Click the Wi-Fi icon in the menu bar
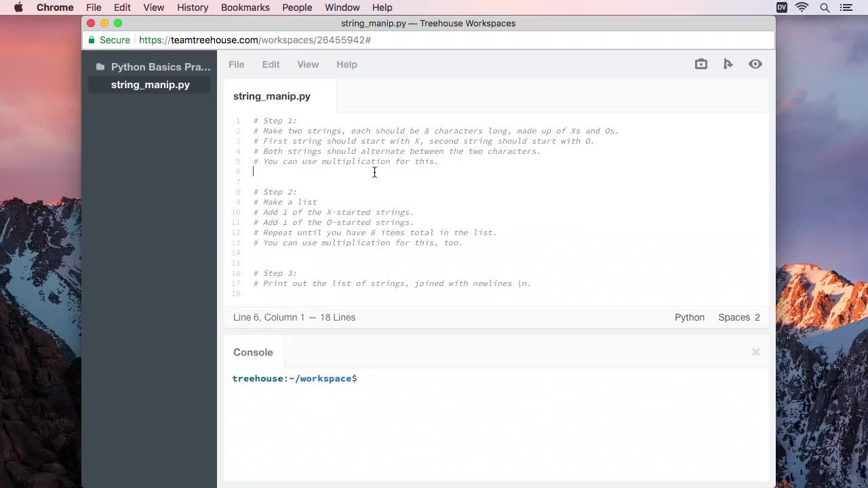 (802, 7)
